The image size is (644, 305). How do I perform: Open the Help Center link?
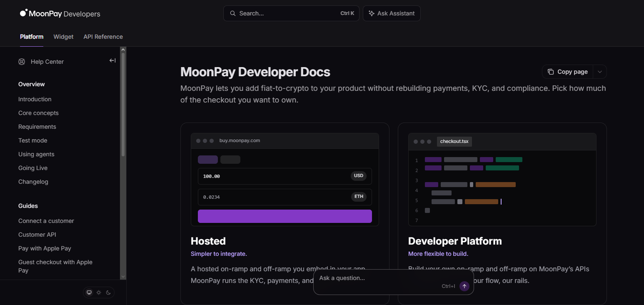click(x=47, y=62)
